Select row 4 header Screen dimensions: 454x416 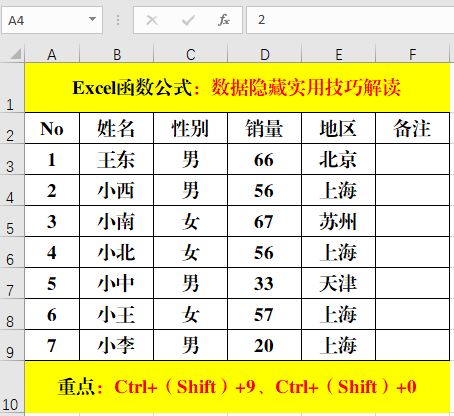[12, 190]
